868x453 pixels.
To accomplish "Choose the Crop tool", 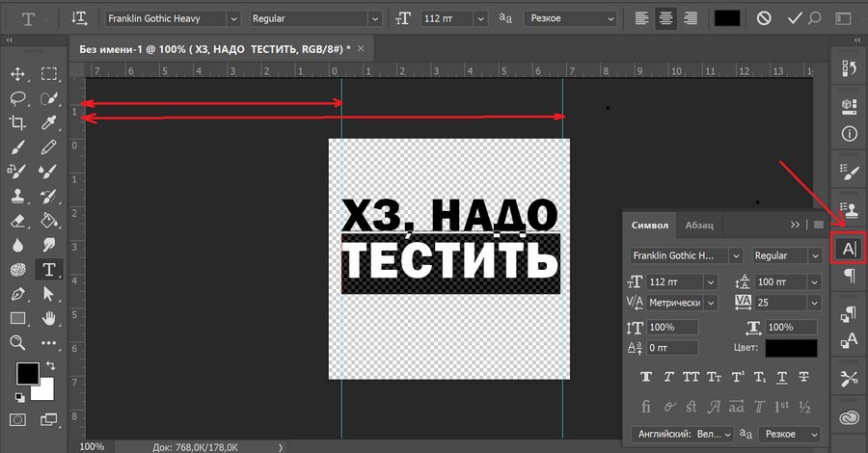I will point(17,122).
